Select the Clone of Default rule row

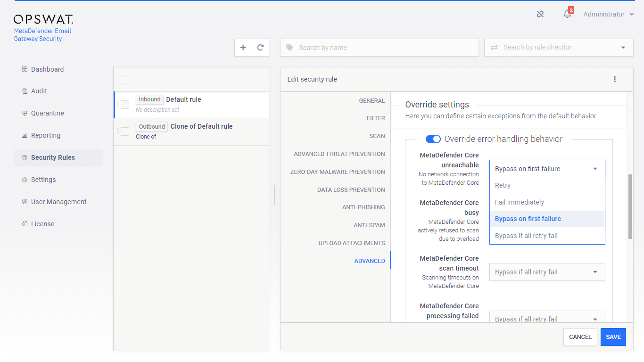click(x=191, y=132)
